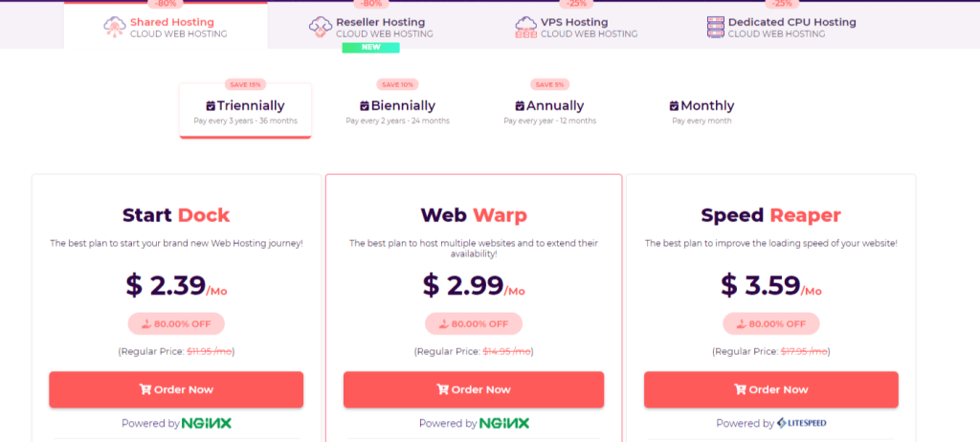Viewport: 980px width, 442px height.
Task: Click the LiteSpeed logo under Speed Reaper
Action: coord(802,423)
